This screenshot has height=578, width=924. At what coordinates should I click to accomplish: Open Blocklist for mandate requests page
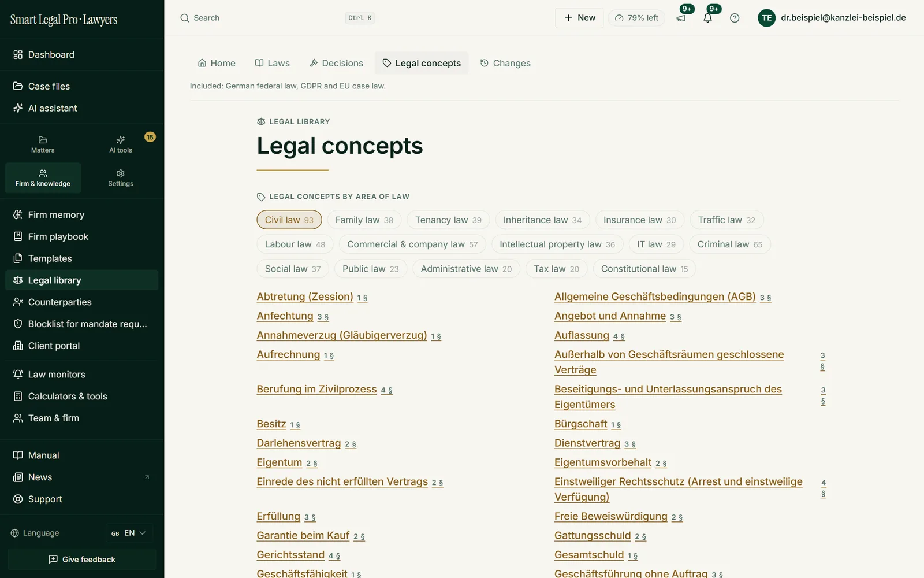[x=82, y=324]
